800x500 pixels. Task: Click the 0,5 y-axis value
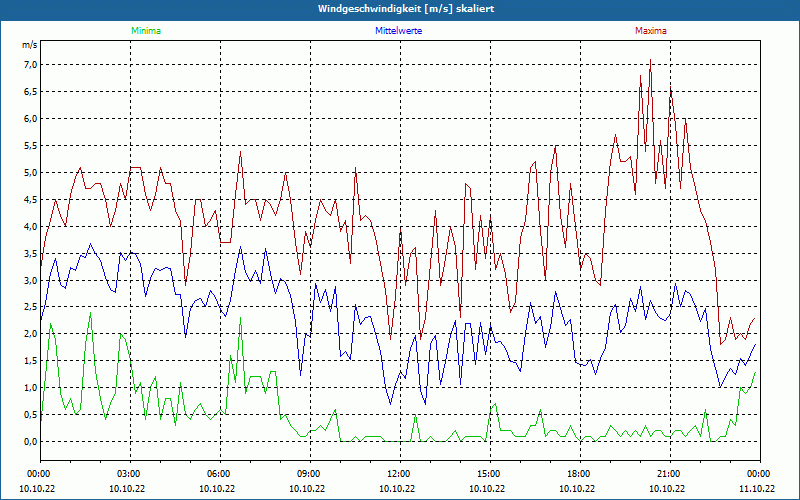pyautogui.click(x=31, y=414)
